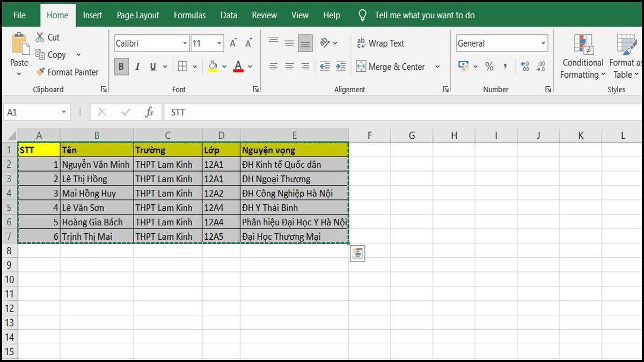Viewport: 644px width, 362px height.
Task: Switch to the View tab
Action: [x=300, y=15]
